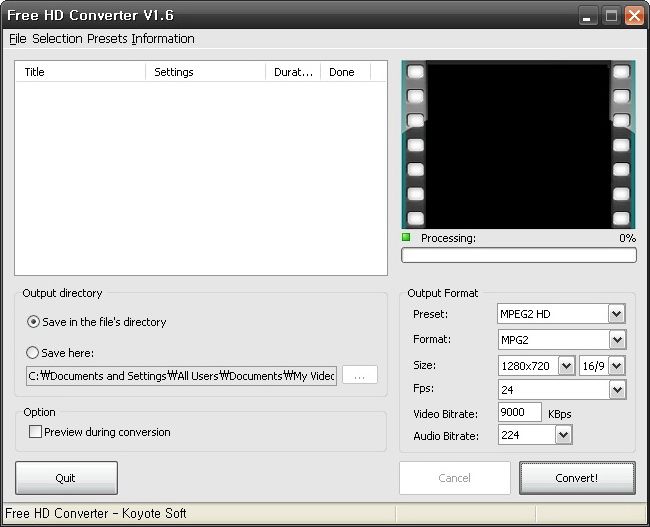Image resolution: width=650 pixels, height=527 pixels.
Task: Expand the 1280x720 size dropdown arrow
Action: [x=566, y=366]
